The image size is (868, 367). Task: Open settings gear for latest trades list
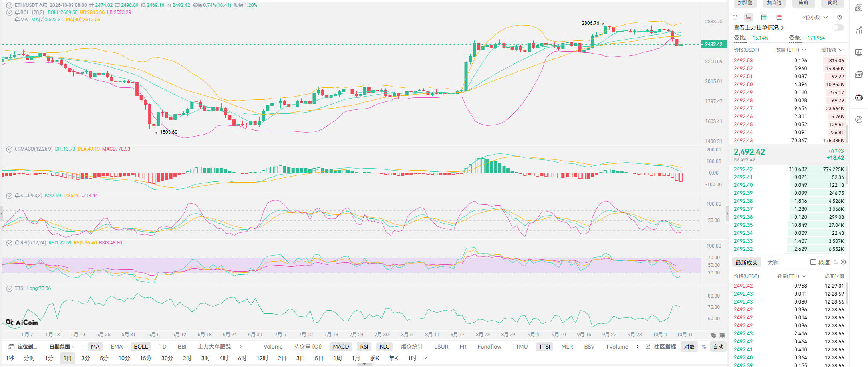click(x=843, y=262)
